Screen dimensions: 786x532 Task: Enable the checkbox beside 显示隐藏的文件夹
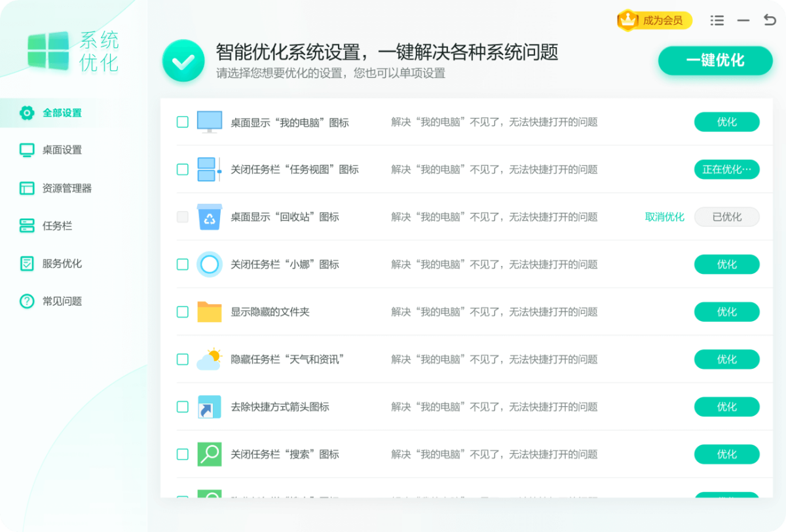click(182, 312)
